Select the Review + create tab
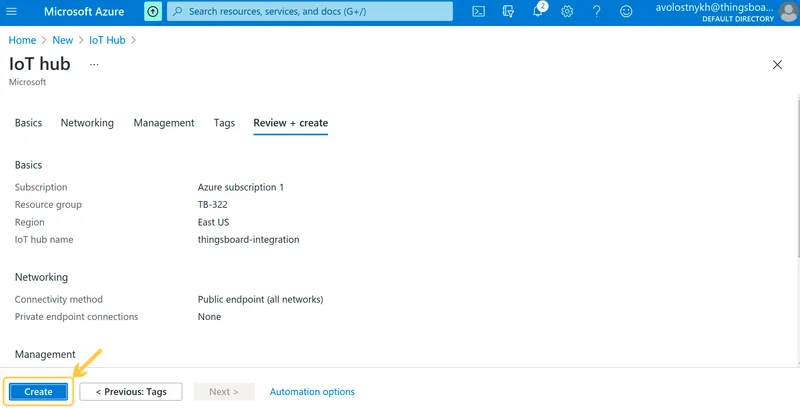The width and height of the screenshot is (800, 408). (x=291, y=123)
